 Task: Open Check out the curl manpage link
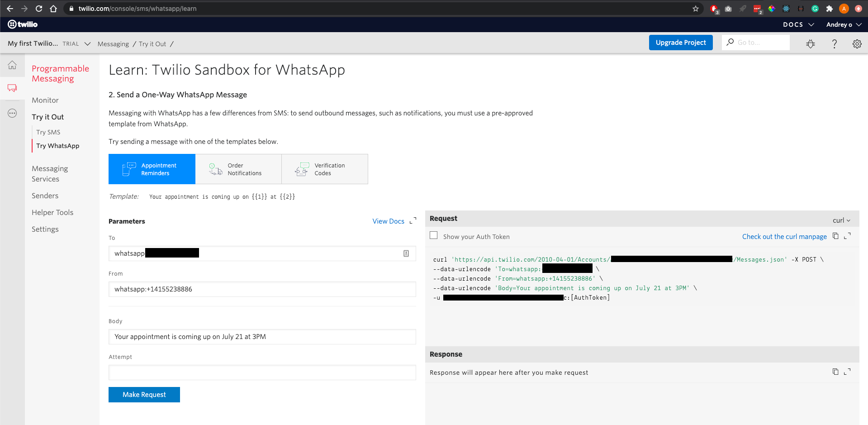(784, 236)
